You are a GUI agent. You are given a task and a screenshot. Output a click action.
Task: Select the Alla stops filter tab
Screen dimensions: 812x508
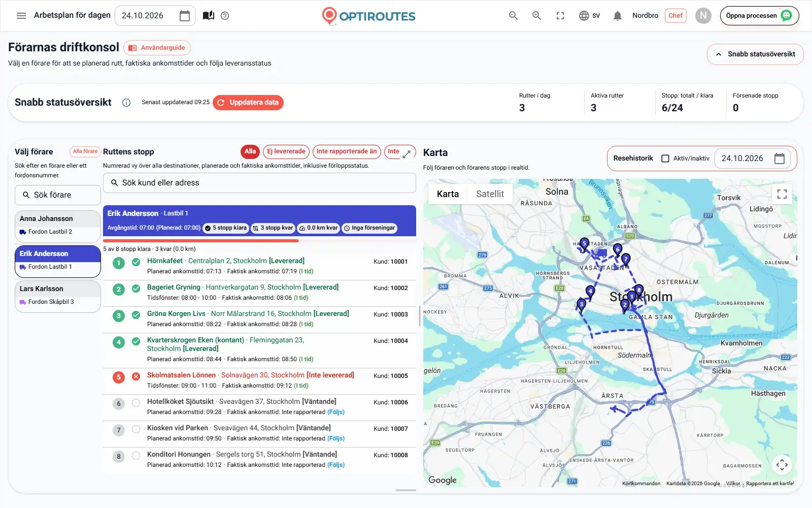250,151
